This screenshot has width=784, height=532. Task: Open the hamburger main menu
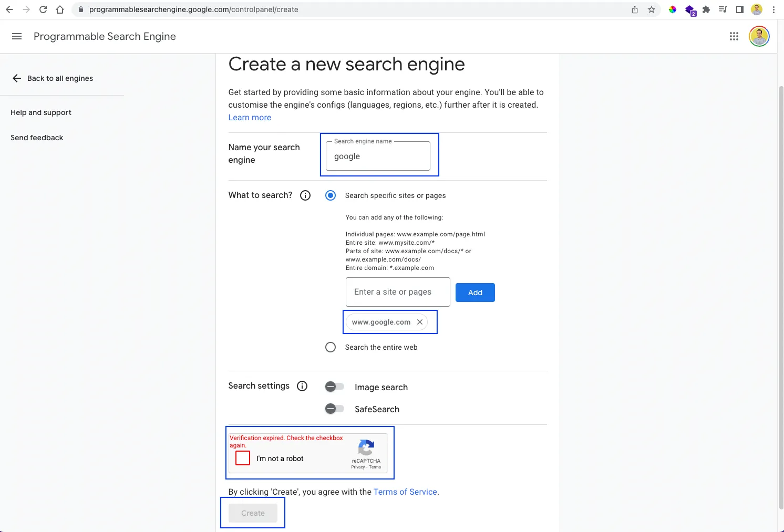[x=17, y=36]
